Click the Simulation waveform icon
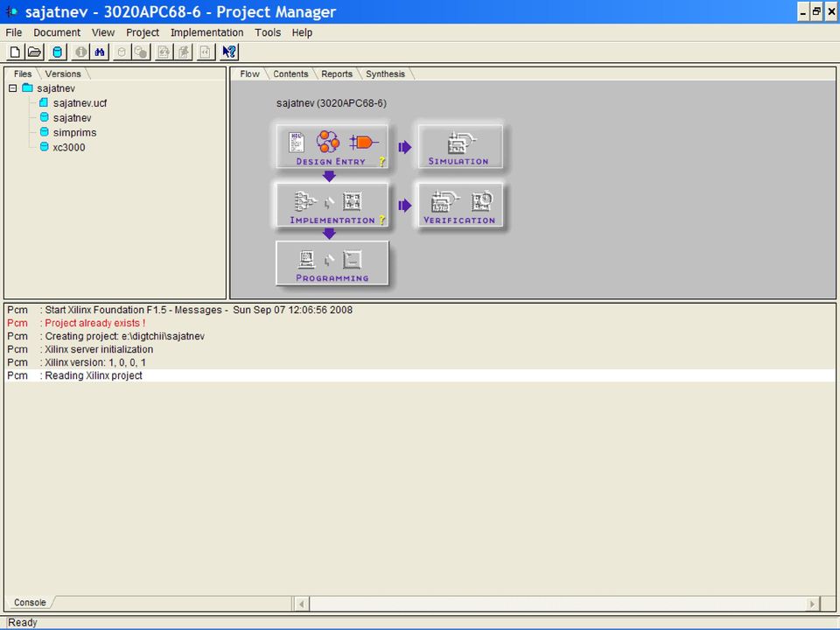 [460, 143]
